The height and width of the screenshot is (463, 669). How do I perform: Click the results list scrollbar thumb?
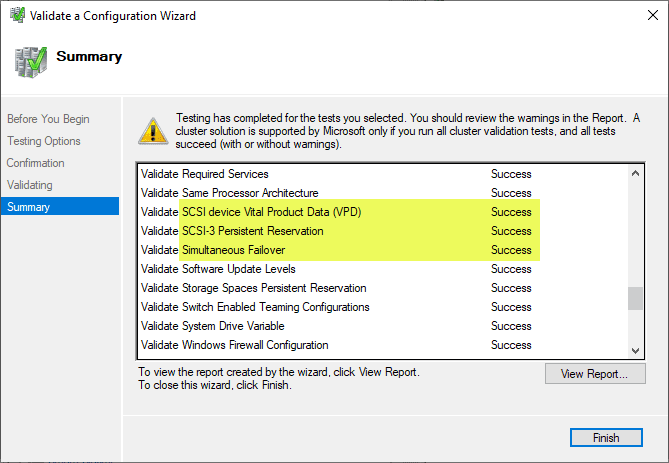pyautogui.click(x=635, y=298)
